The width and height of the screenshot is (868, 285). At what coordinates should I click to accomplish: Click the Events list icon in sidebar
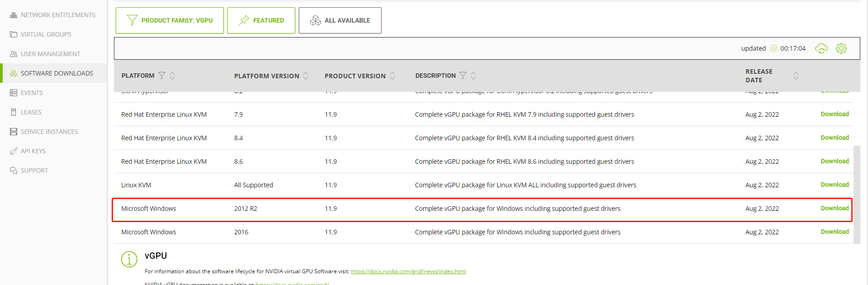[x=14, y=93]
